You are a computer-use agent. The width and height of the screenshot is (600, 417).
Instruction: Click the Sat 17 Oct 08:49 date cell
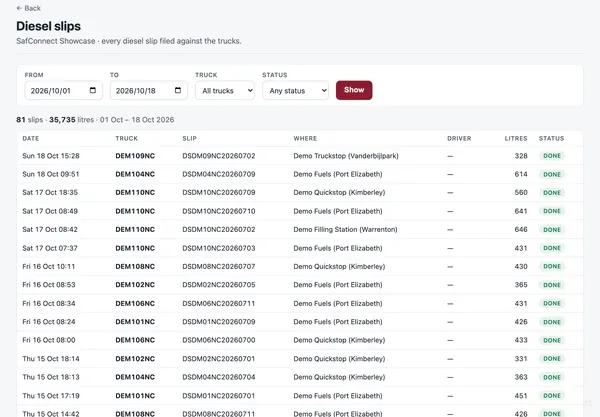click(50, 211)
